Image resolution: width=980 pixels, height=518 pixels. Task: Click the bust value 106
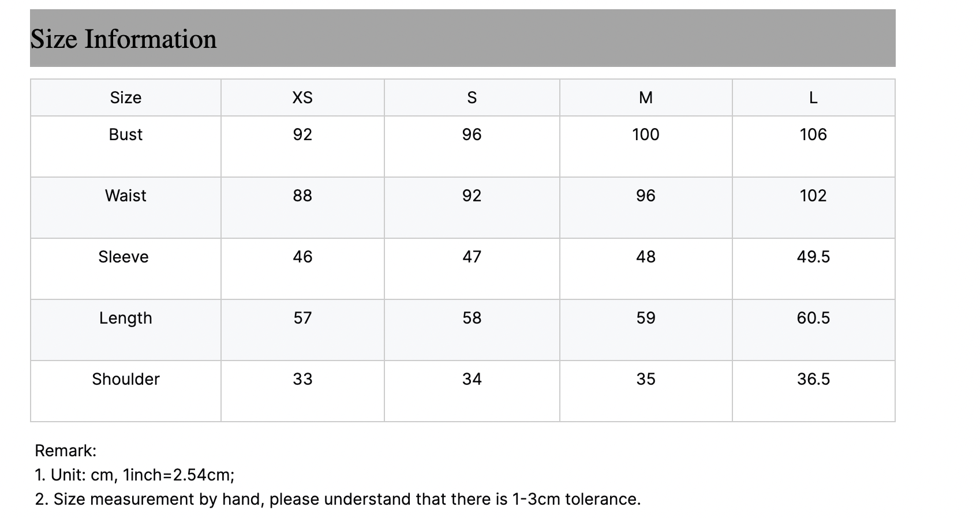click(813, 134)
